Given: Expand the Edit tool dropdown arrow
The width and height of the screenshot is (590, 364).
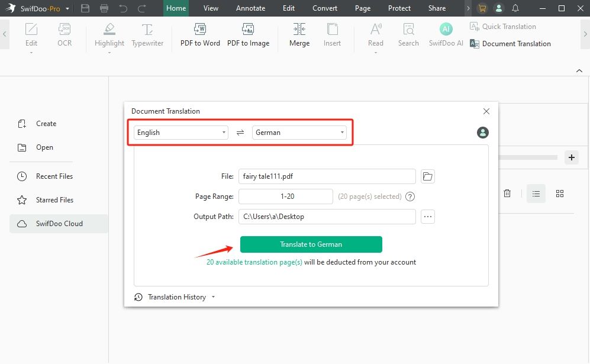Looking at the screenshot, I should coord(31,53).
